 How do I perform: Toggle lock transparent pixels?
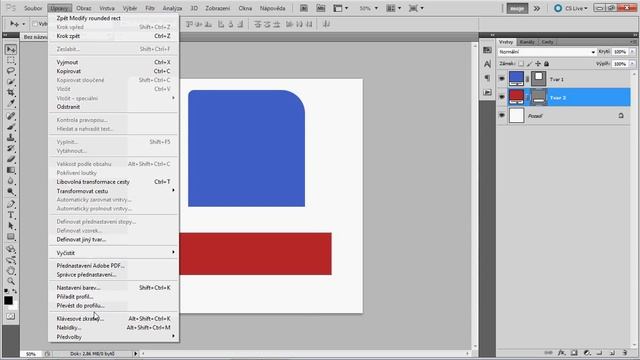(521, 64)
